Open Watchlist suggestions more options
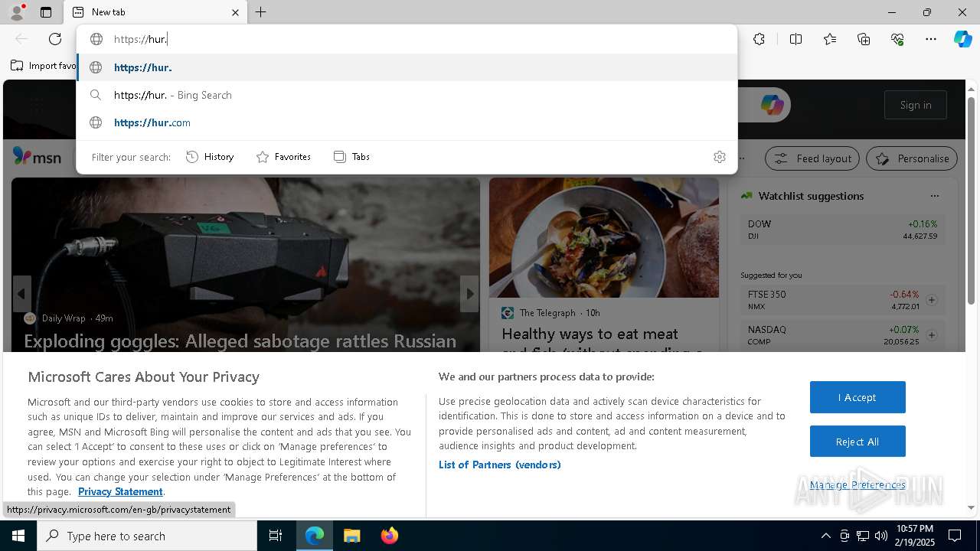 pyautogui.click(x=934, y=196)
